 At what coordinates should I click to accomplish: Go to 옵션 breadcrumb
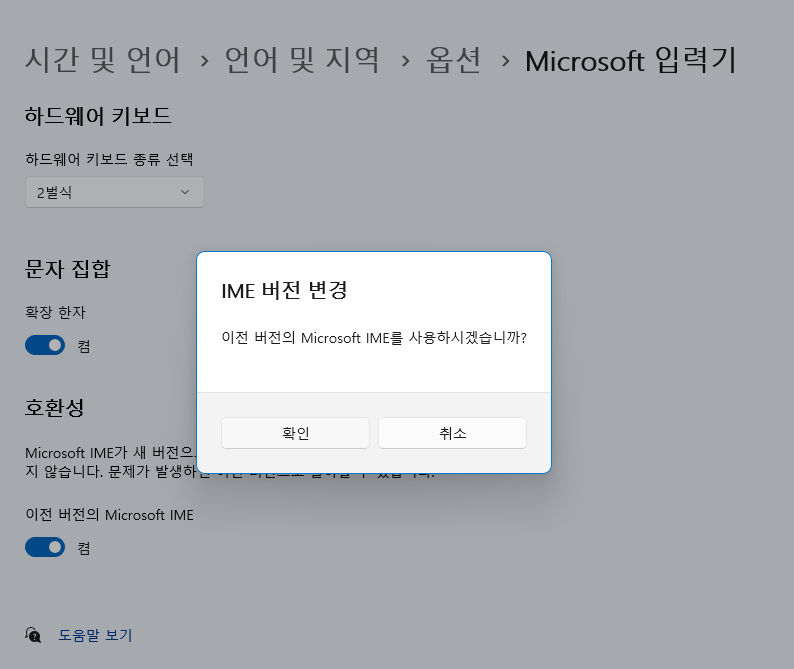(x=453, y=60)
